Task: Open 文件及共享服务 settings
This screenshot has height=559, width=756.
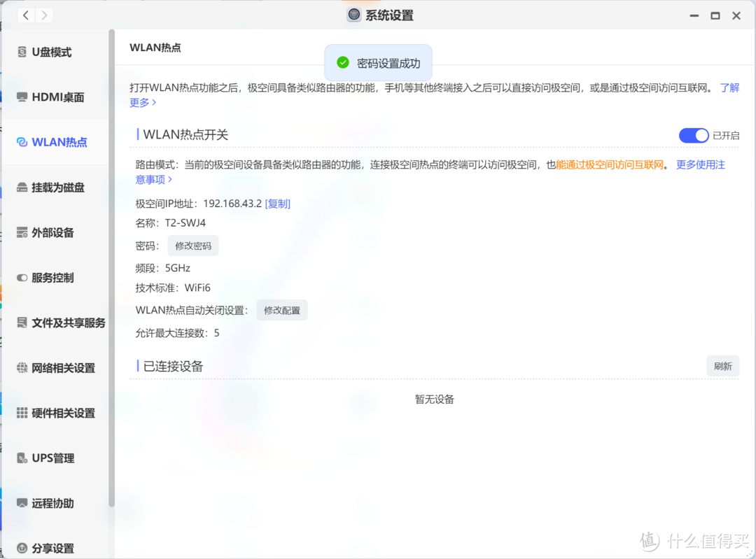Action: pos(59,322)
